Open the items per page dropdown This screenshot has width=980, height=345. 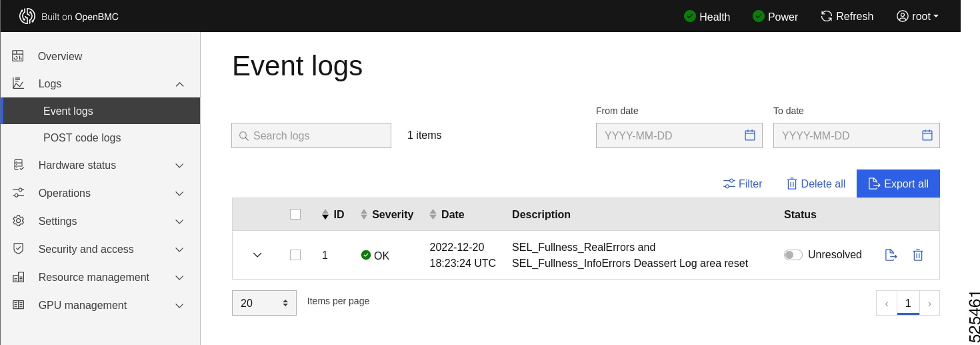click(264, 303)
